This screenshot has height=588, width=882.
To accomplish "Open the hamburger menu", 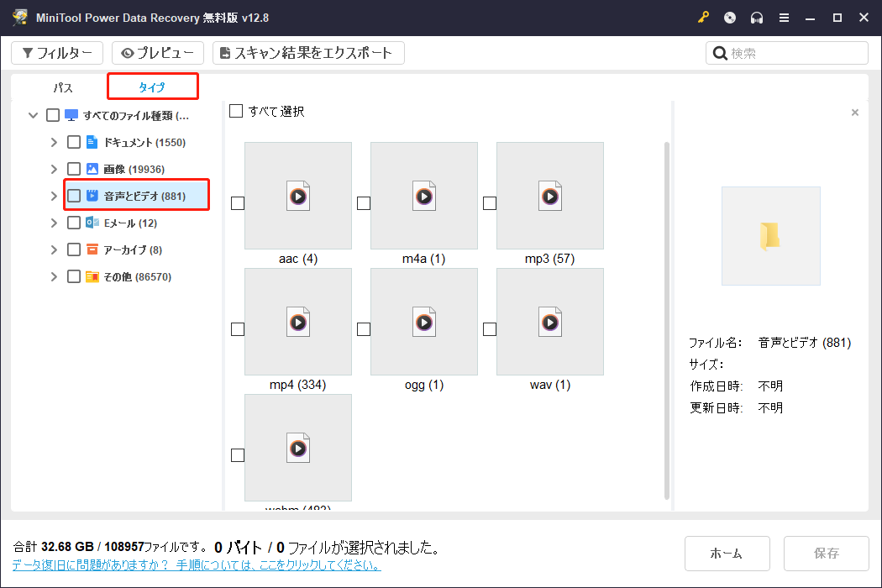I will tap(784, 17).
